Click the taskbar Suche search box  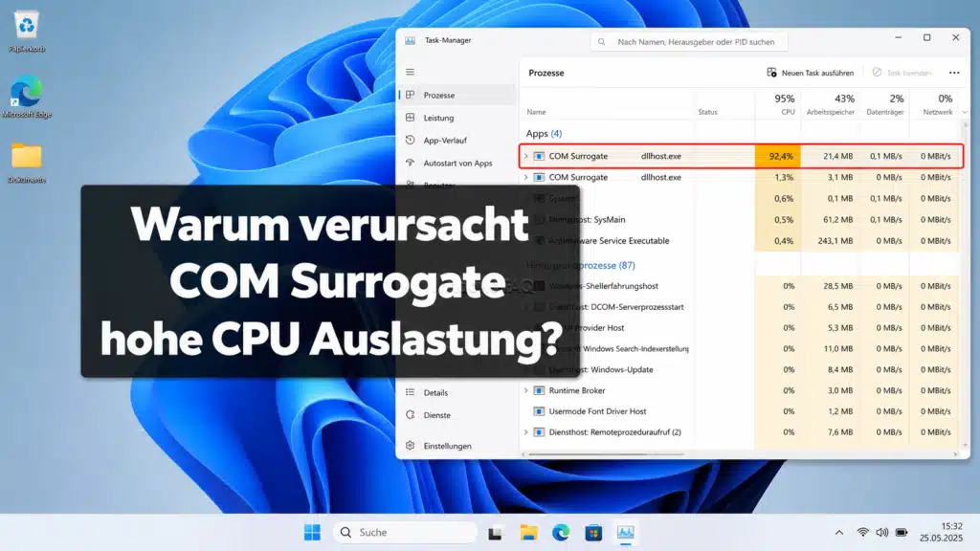pos(405,532)
